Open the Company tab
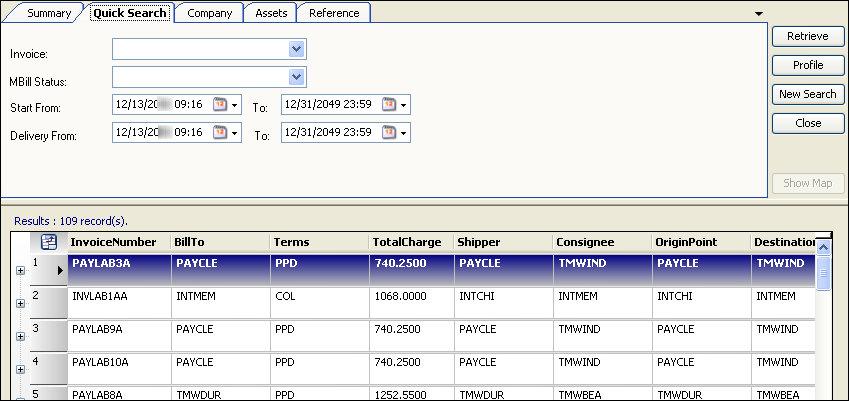This screenshot has height=401, width=849. point(210,13)
